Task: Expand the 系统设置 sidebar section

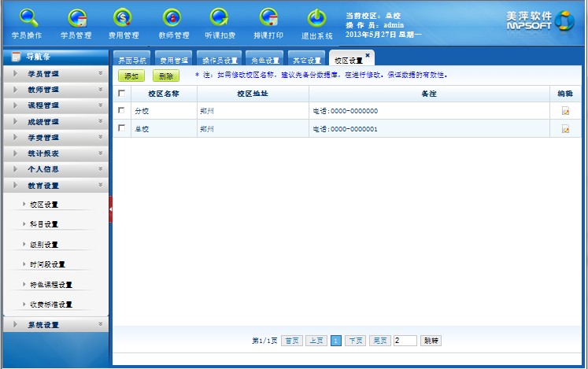Action: click(55, 324)
